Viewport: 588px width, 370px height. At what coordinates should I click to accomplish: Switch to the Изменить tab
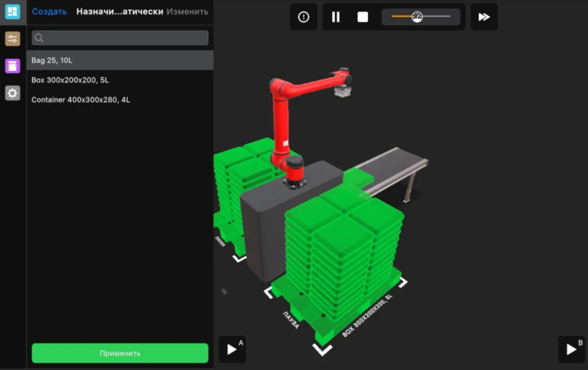click(187, 11)
